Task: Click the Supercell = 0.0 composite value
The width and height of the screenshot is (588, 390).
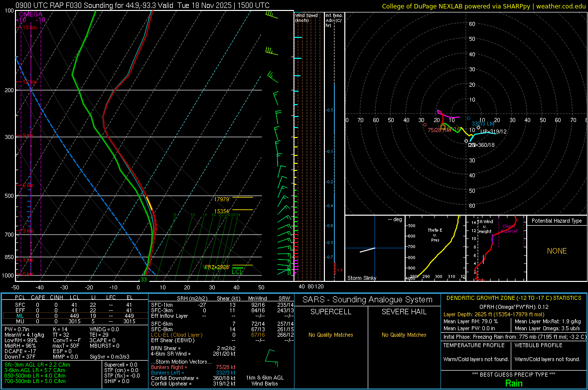Action: (x=121, y=365)
